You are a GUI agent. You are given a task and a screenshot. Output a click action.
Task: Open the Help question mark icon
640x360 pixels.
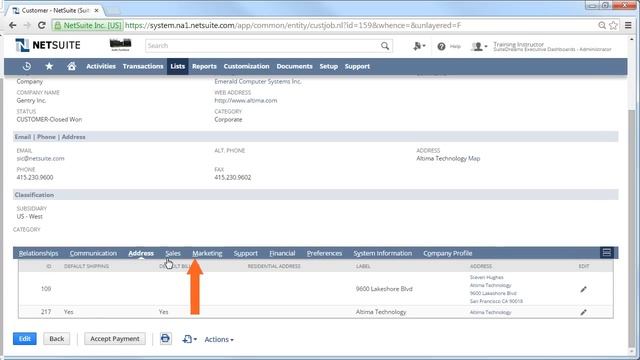[x=441, y=47]
